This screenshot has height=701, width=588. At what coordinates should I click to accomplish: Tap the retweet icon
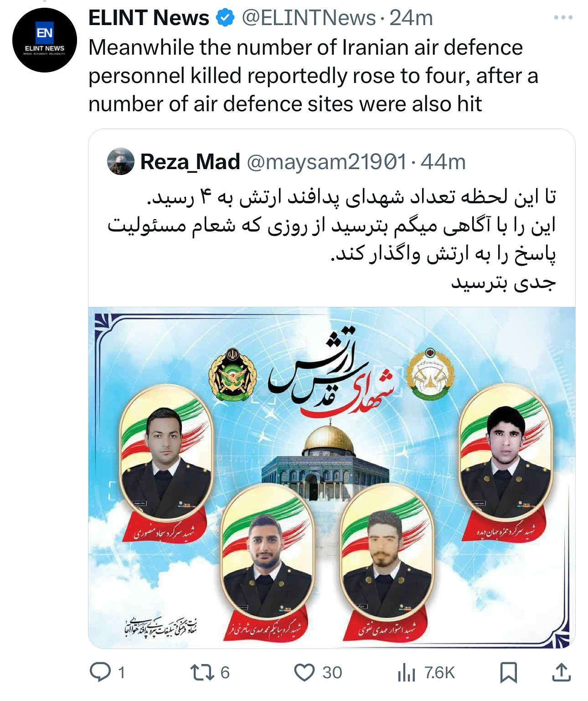click(x=202, y=672)
